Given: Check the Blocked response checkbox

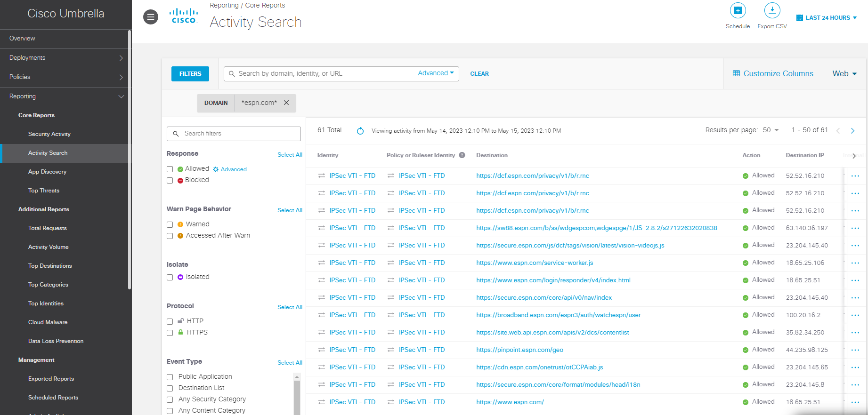Looking at the screenshot, I should (x=170, y=181).
